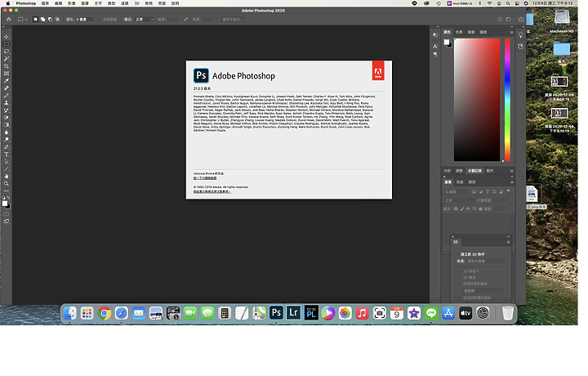This screenshot has width=588, height=376.
Task: Open the share icon in options bar
Action: coord(521,19)
